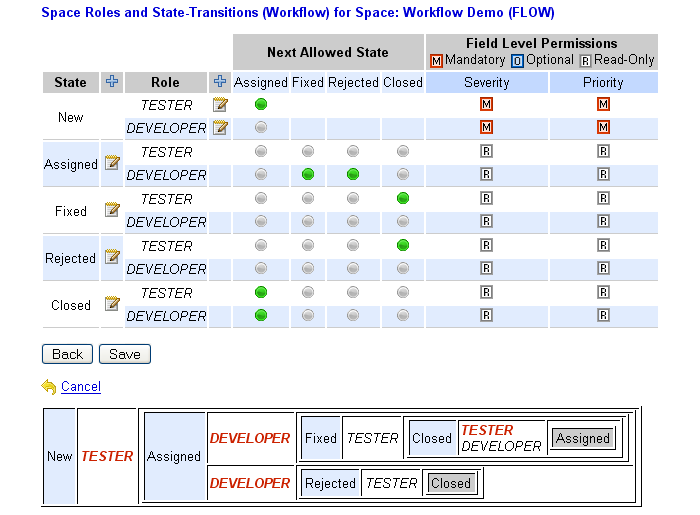Viewport: 700px width, 515px height.
Task: Disable Assigned to Fixed for DEVELOPER
Action: click(x=308, y=174)
